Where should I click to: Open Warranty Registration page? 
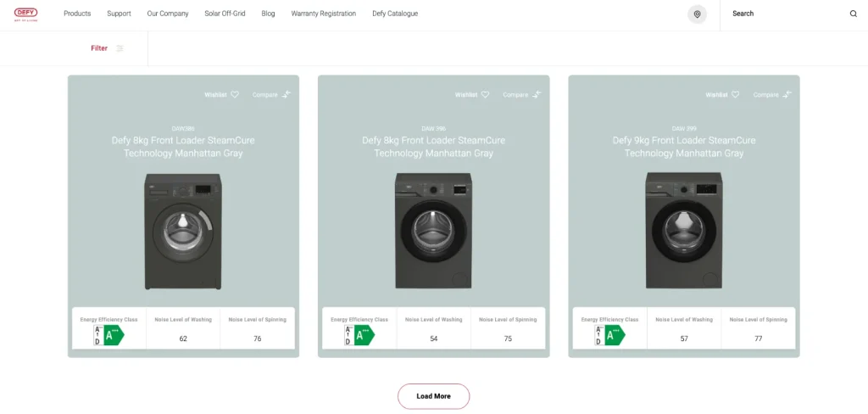pos(323,14)
